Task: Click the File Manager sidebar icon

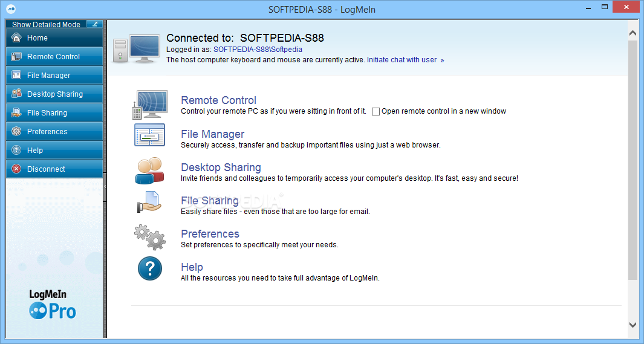Action: click(x=16, y=75)
